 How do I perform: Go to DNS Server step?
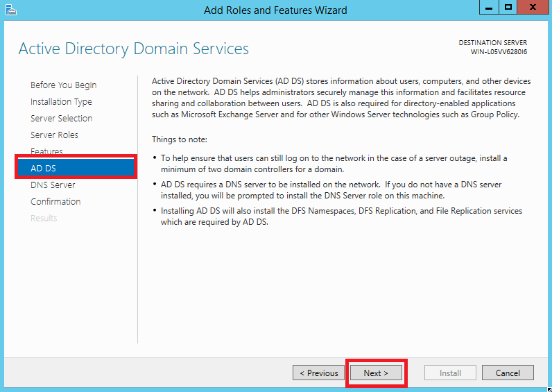53,185
